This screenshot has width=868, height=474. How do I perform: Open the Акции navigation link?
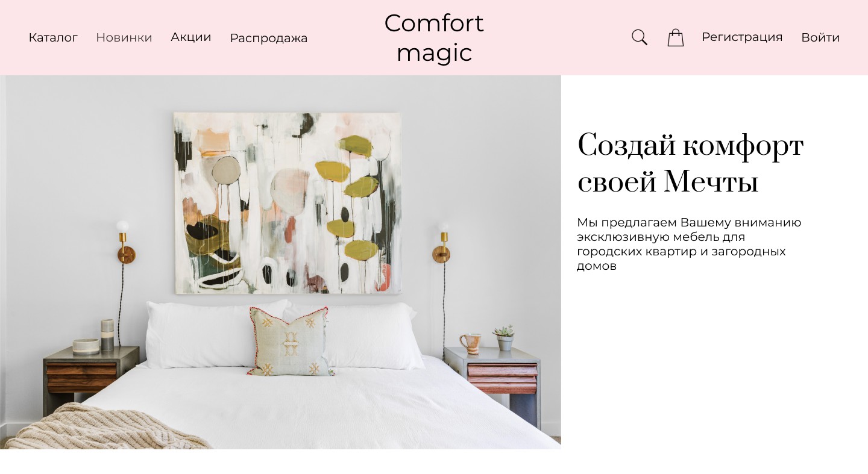tap(191, 37)
